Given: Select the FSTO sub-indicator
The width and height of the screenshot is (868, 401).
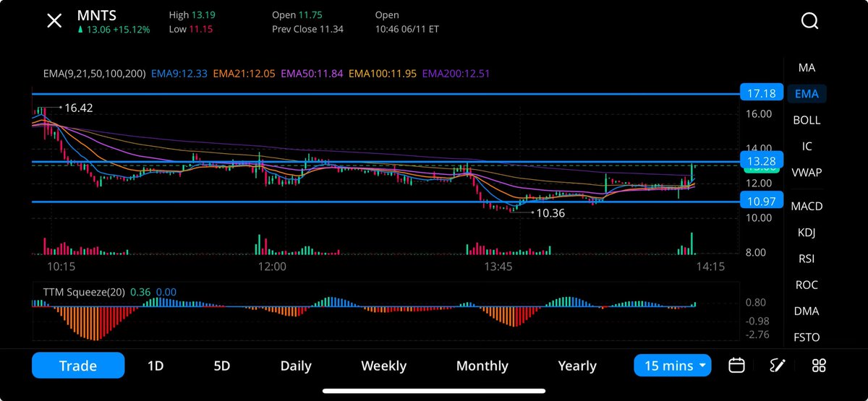Looking at the screenshot, I should coord(807,337).
